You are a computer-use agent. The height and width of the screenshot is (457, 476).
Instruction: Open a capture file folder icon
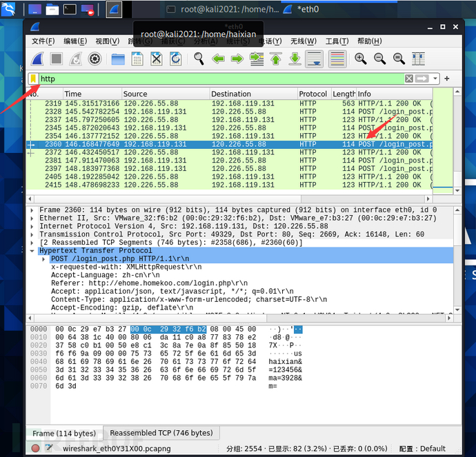coord(118,59)
